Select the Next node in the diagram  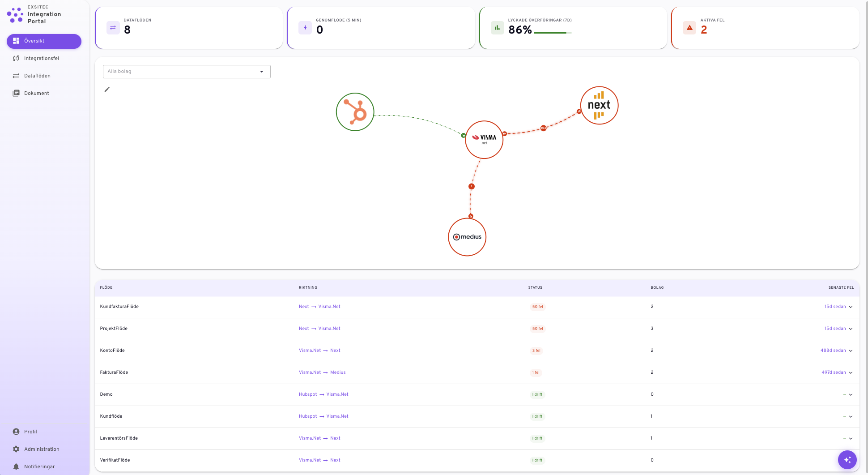(x=599, y=105)
